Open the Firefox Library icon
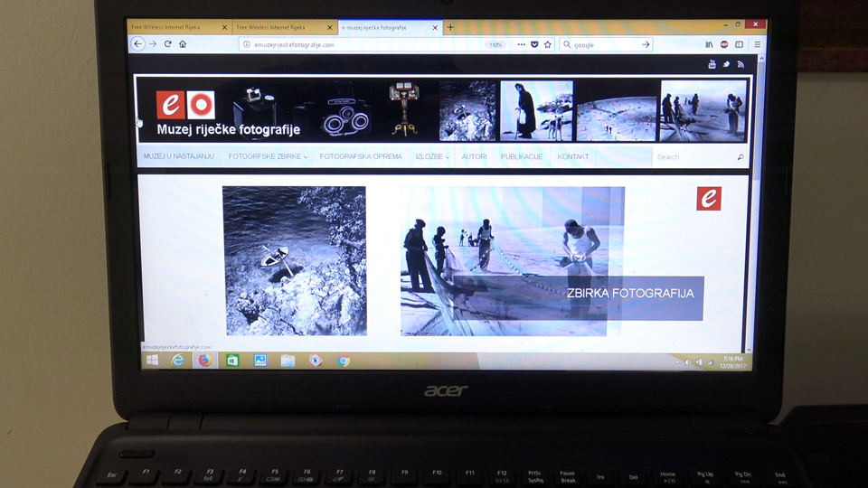 pos(710,44)
